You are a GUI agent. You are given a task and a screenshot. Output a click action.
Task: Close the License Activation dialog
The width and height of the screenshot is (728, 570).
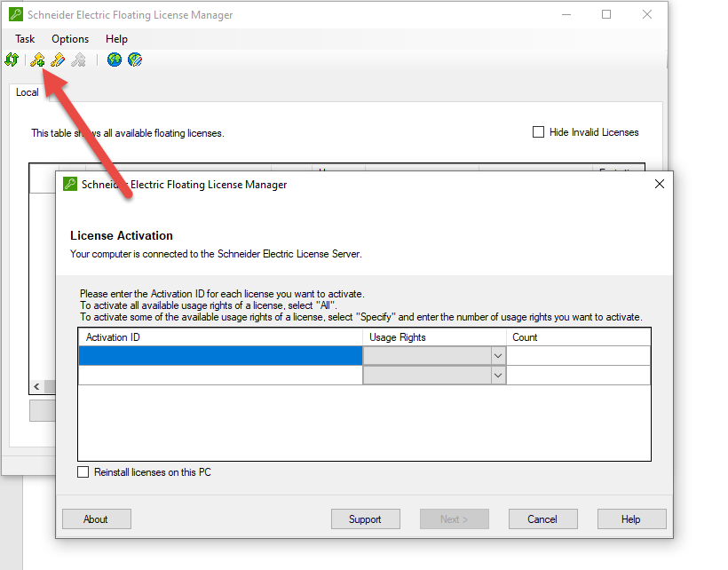point(660,185)
